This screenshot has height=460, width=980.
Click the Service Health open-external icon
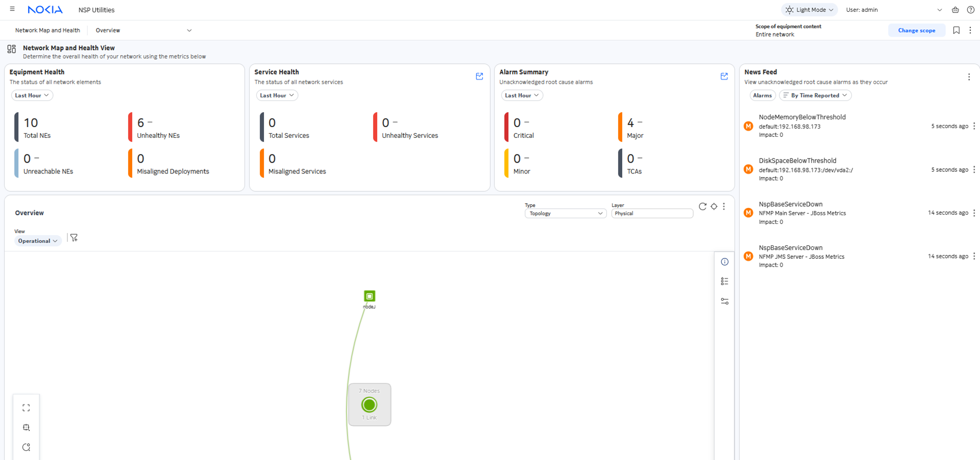(x=479, y=77)
